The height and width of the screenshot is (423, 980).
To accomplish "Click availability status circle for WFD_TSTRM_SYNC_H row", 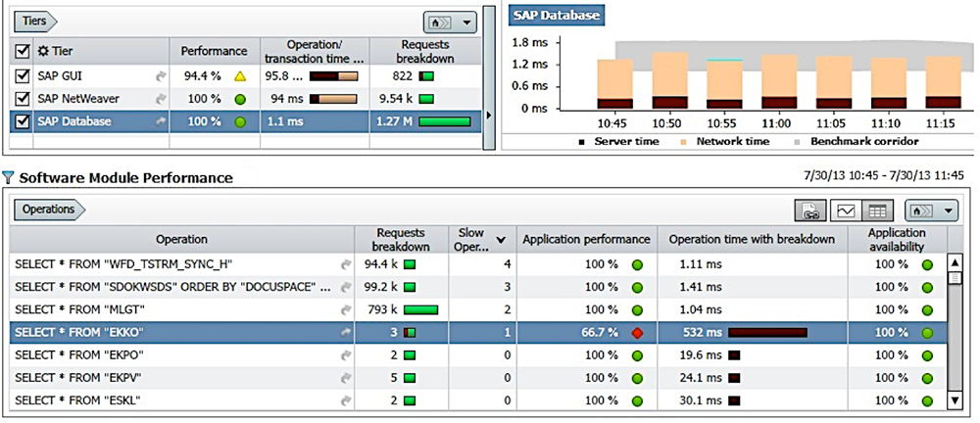I will pos(927,265).
